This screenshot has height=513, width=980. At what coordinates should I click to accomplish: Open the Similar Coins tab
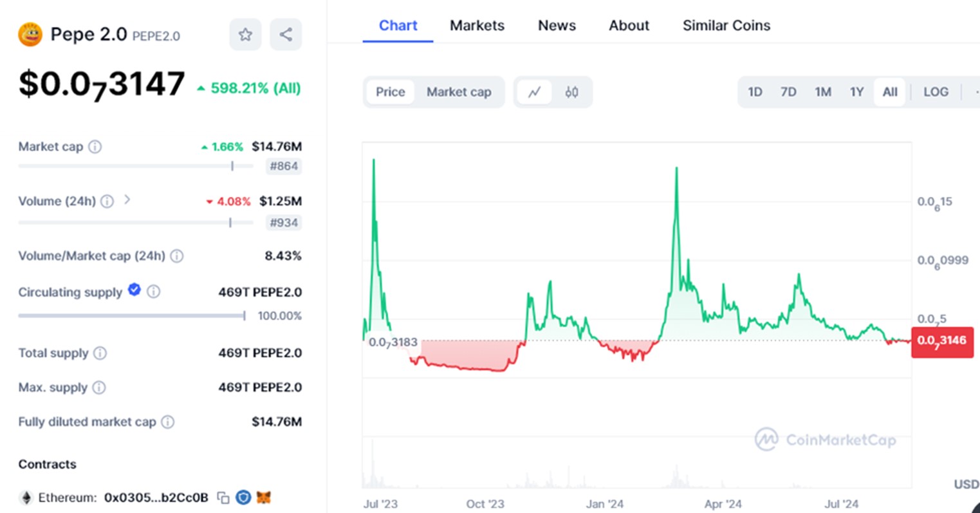point(726,26)
